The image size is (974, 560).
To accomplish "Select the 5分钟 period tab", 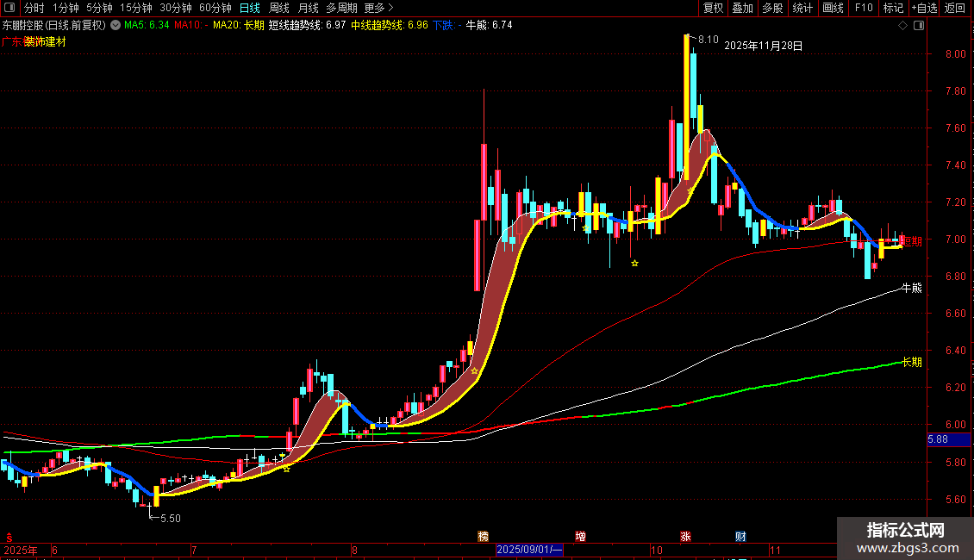I will (99, 8).
